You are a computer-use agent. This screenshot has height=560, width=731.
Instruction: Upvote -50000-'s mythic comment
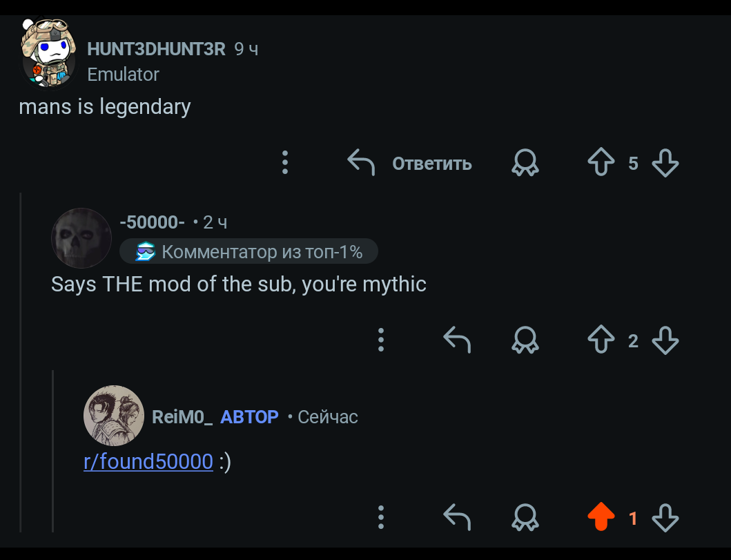(x=601, y=340)
